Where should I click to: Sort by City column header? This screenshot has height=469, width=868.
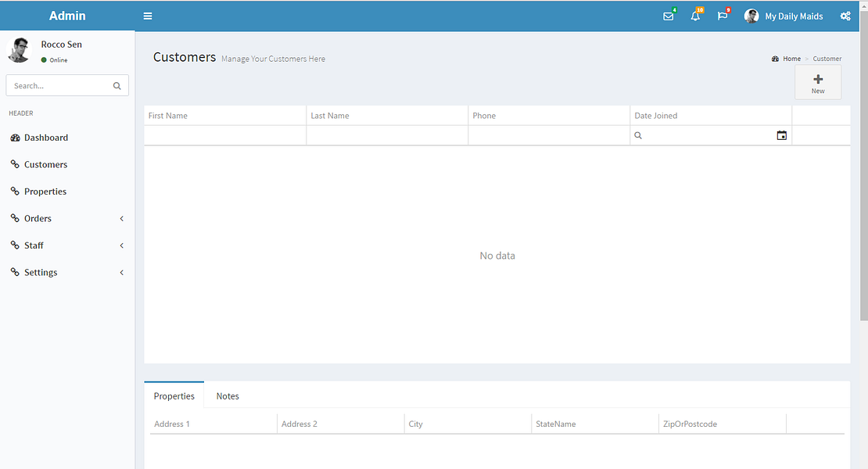[468, 424]
